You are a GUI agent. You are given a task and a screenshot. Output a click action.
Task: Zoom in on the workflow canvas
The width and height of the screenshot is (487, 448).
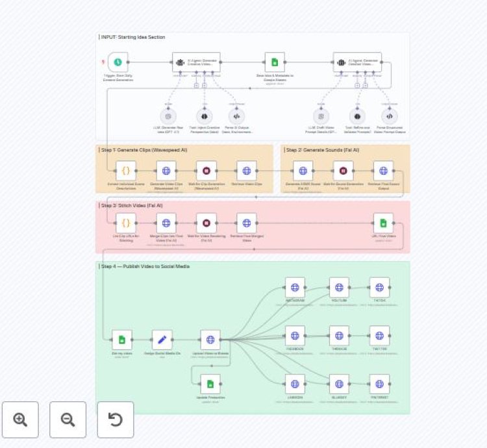coord(20,419)
